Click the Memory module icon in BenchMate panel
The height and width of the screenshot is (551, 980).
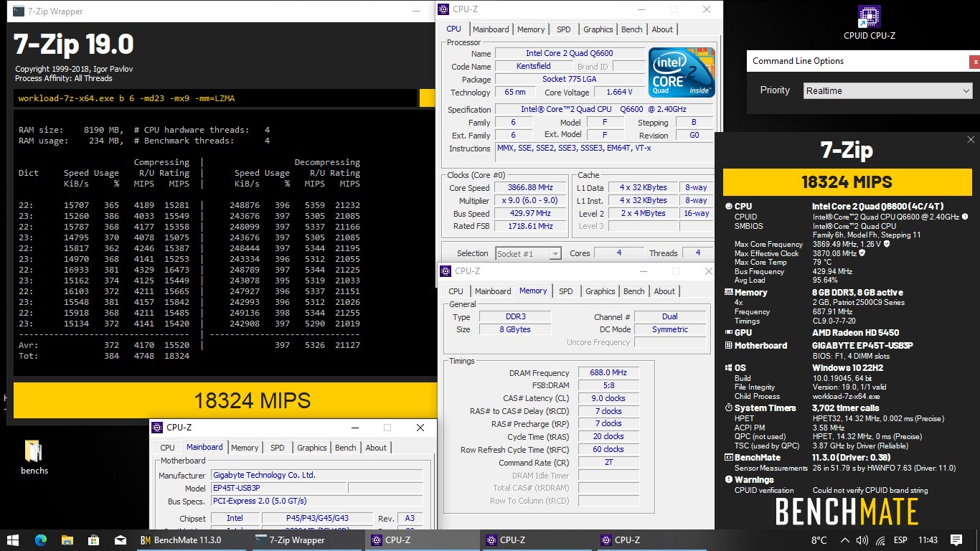[x=729, y=293]
